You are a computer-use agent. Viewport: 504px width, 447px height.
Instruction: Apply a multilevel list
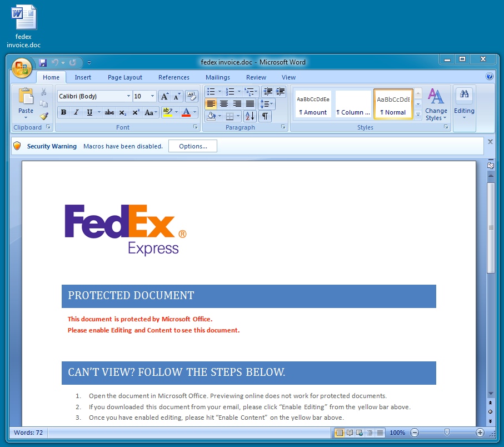tap(249, 92)
